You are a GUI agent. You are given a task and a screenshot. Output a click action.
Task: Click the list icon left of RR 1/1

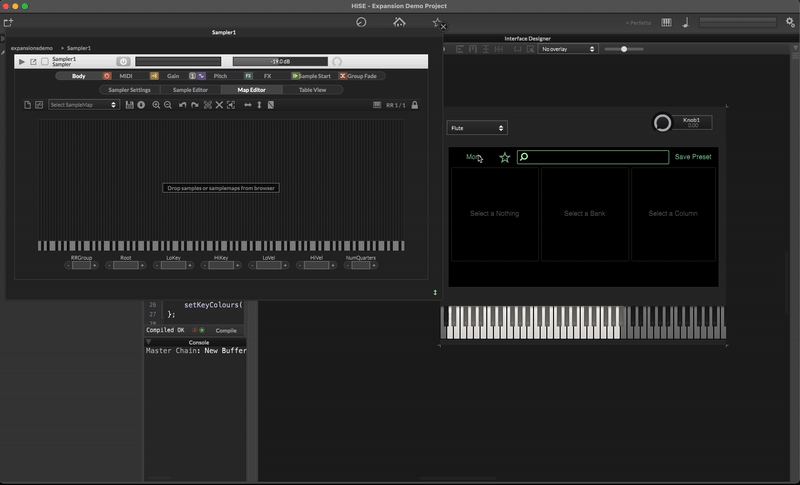[x=377, y=105]
